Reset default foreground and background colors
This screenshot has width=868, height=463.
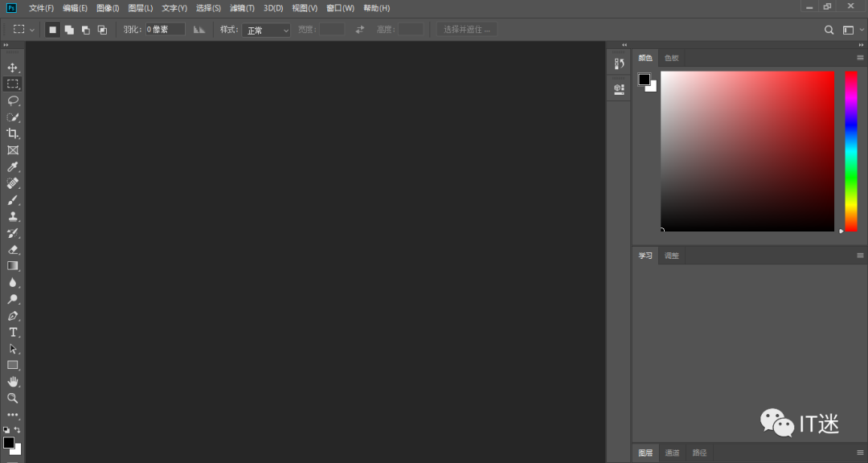tap(6, 430)
